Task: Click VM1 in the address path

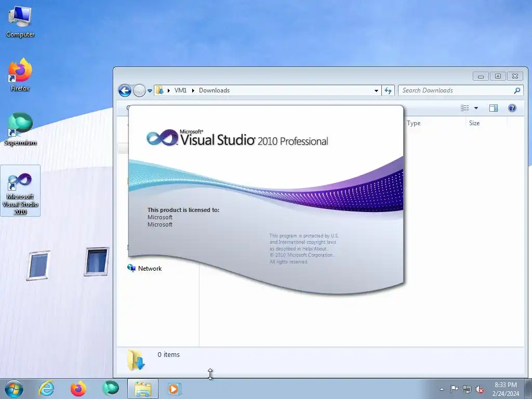Action: [x=180, y=90]
